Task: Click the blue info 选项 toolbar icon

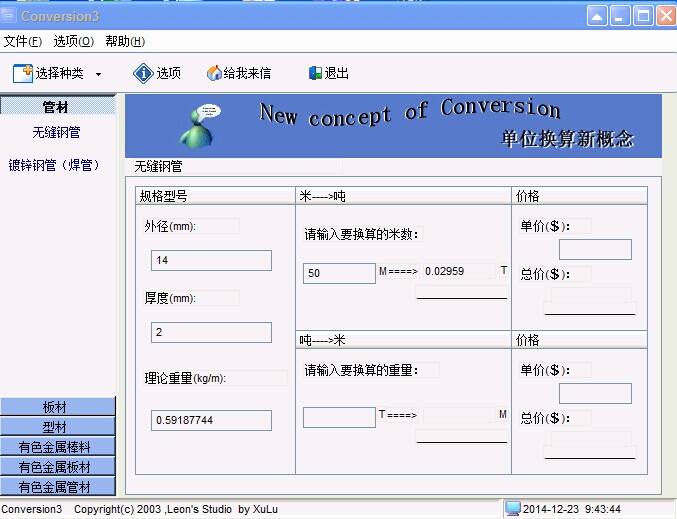Action: click(x=143, y=73)
